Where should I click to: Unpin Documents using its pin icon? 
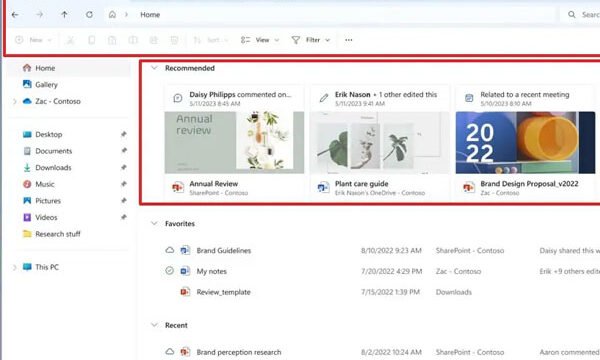coord(124,151)
